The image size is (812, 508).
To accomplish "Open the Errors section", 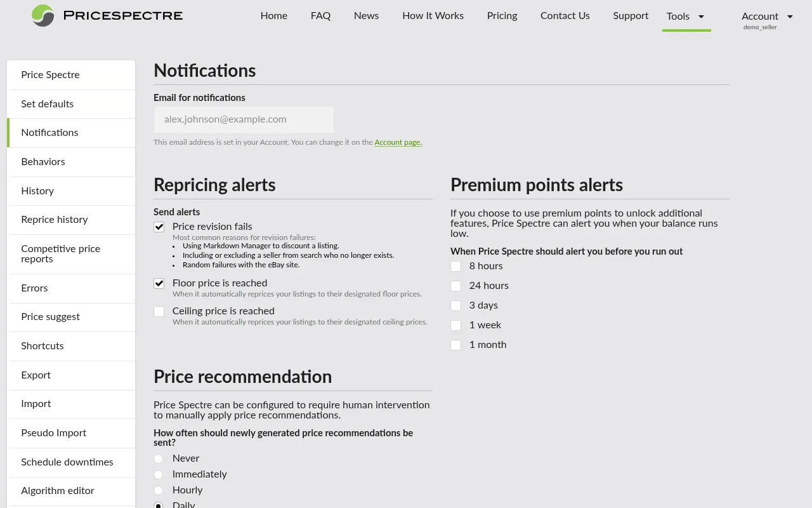I will 34,288.
